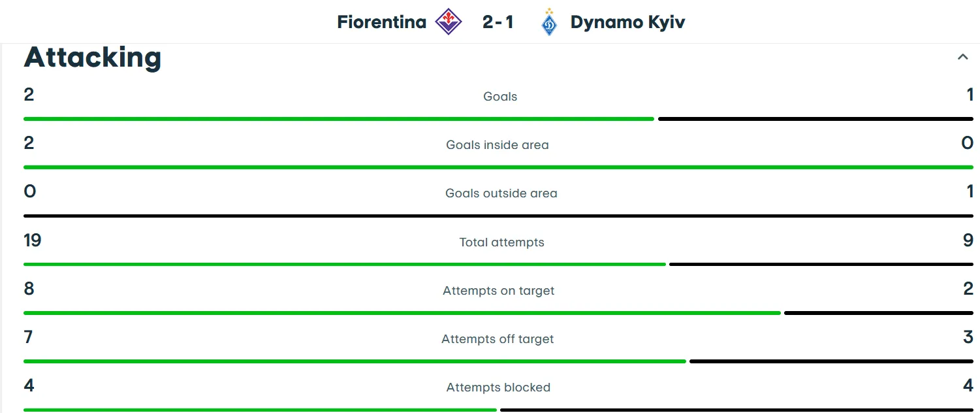Click the Attempts off target label
The width and height of the screenshot is (980, 413).
pyautogui.click(x=498, y=339)
